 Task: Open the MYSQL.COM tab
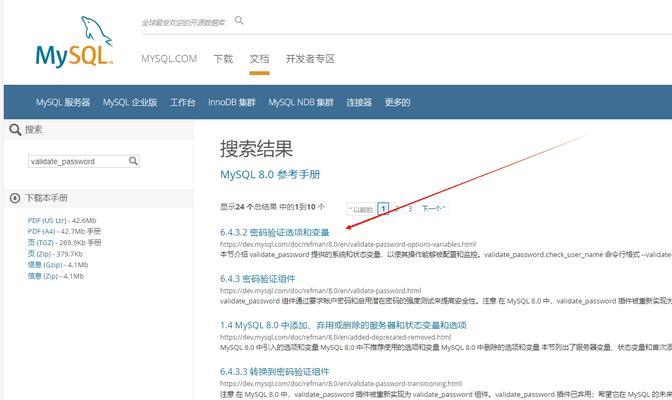click(169, 59)
